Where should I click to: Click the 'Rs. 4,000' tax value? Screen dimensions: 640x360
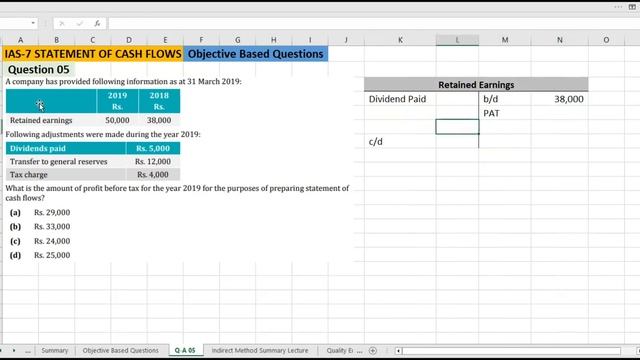click(x=153, y=175)
